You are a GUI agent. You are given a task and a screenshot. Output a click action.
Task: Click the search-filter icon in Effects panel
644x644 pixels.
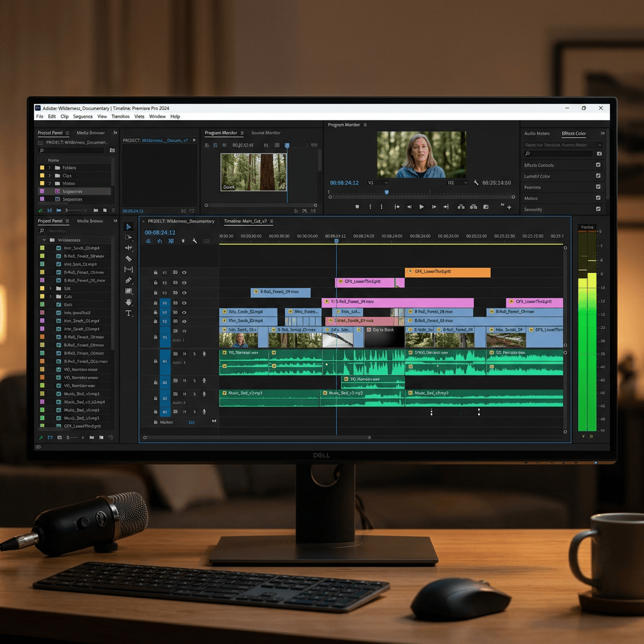[x=599, y=153]
